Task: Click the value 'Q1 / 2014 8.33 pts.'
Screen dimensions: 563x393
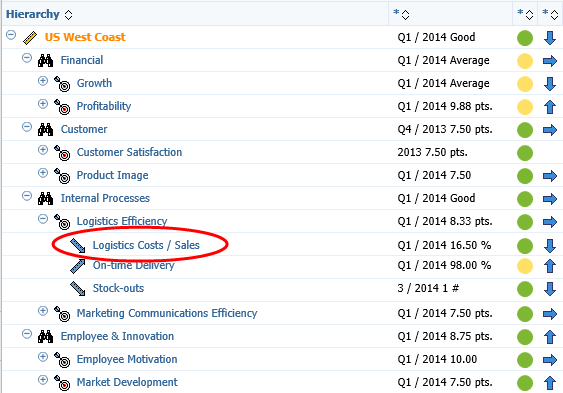Action: (x=445, y=221)
